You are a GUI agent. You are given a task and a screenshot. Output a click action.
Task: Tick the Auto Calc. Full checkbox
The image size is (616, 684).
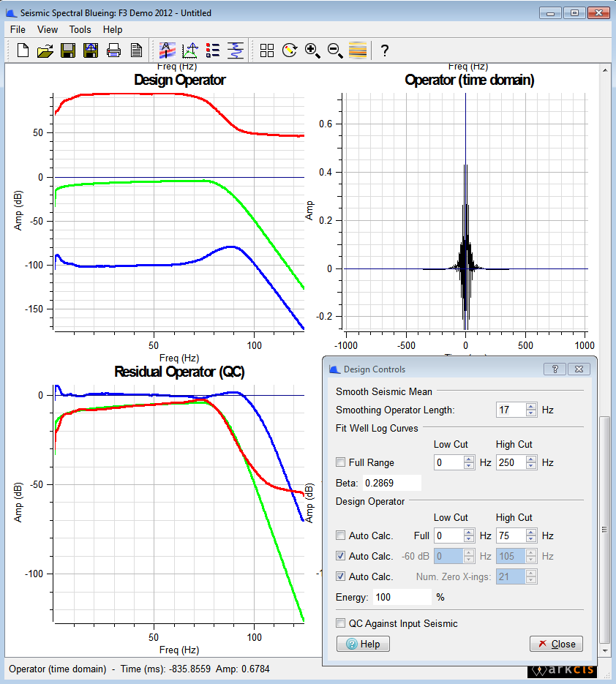pos(341,535)
